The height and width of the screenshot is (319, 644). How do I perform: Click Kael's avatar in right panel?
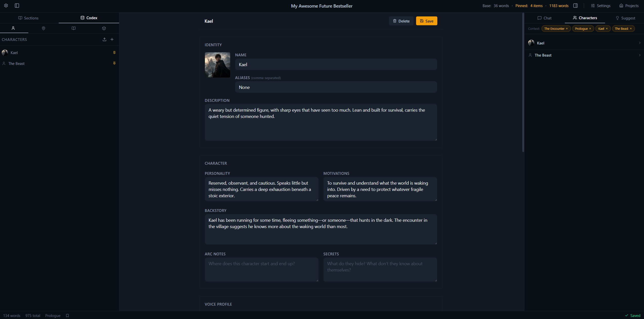[531, 43]
